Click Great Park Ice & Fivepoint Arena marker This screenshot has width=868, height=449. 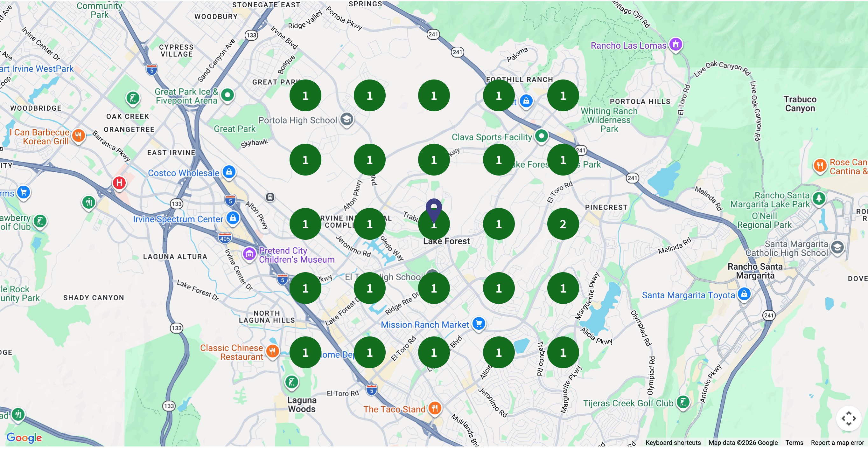click(227, 95)
